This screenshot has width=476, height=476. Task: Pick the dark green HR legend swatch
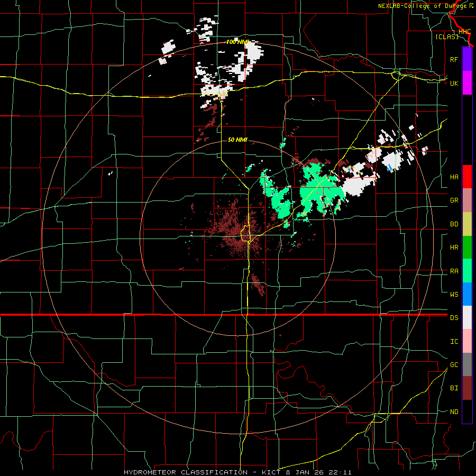(x=467, y=248)
